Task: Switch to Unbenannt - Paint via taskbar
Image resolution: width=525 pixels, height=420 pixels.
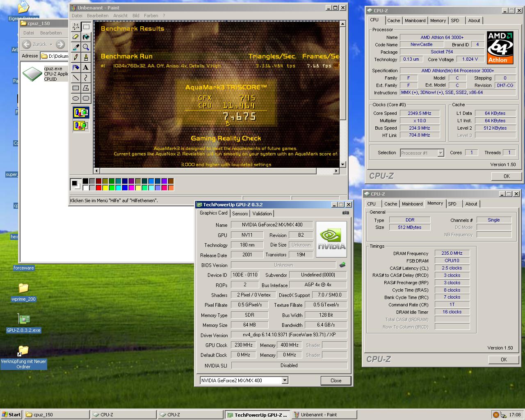Action: [324, 415]
